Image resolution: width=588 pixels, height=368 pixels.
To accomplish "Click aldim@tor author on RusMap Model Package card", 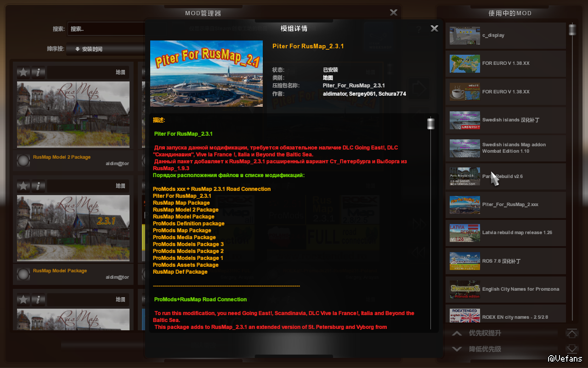I will pos(117,277).
